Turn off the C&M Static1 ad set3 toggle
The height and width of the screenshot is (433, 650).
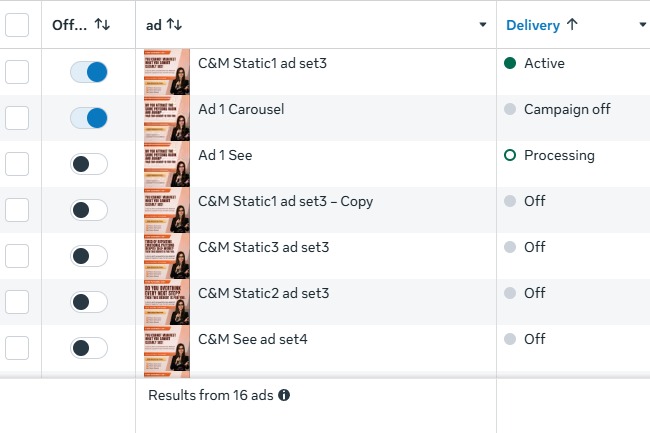pyautogui.click(x=89, y=72)
